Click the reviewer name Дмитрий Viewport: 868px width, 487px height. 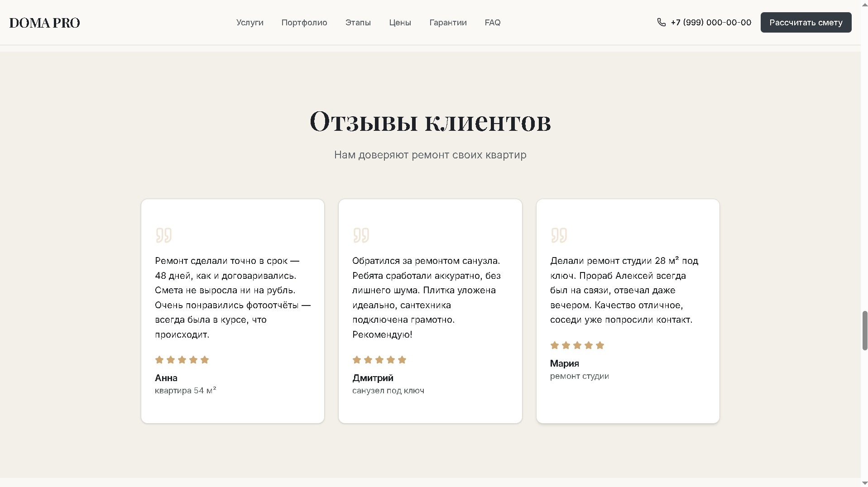pos(373,378)
